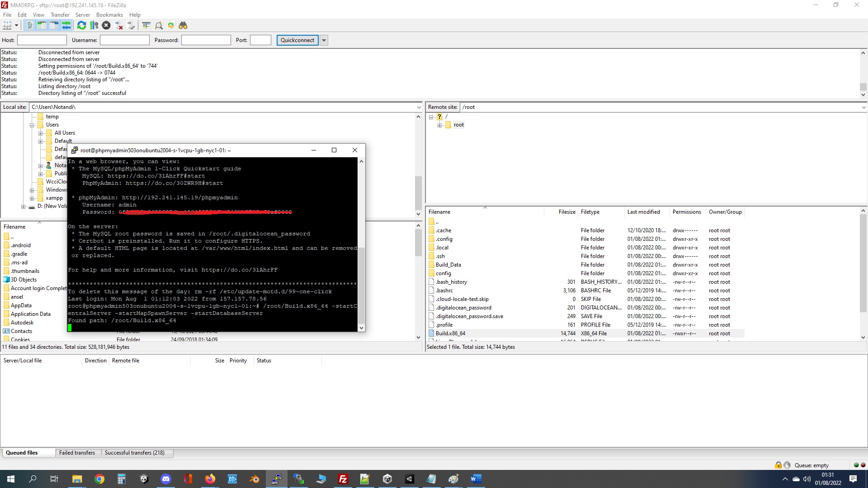Open the Transfer menu

click(60, 14)
